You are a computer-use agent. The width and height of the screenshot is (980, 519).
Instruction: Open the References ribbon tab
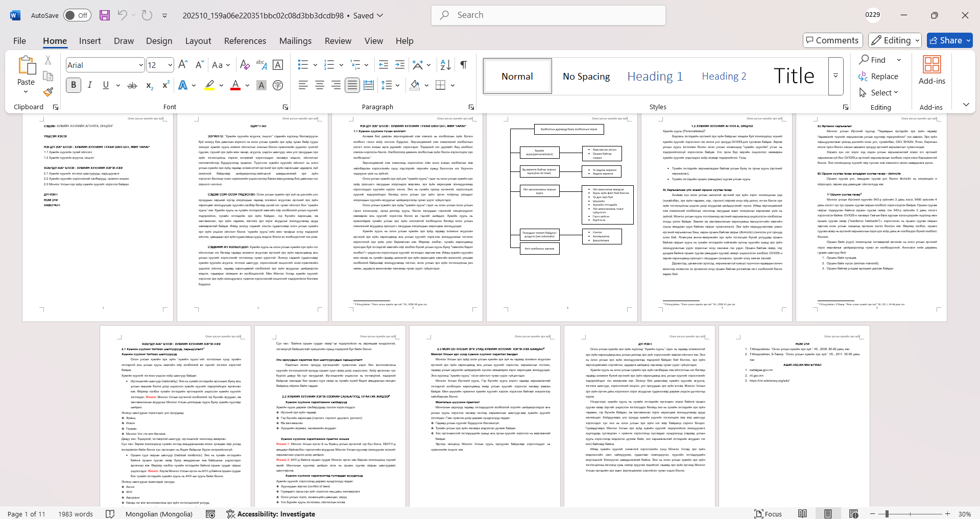[x=245, y=41]
